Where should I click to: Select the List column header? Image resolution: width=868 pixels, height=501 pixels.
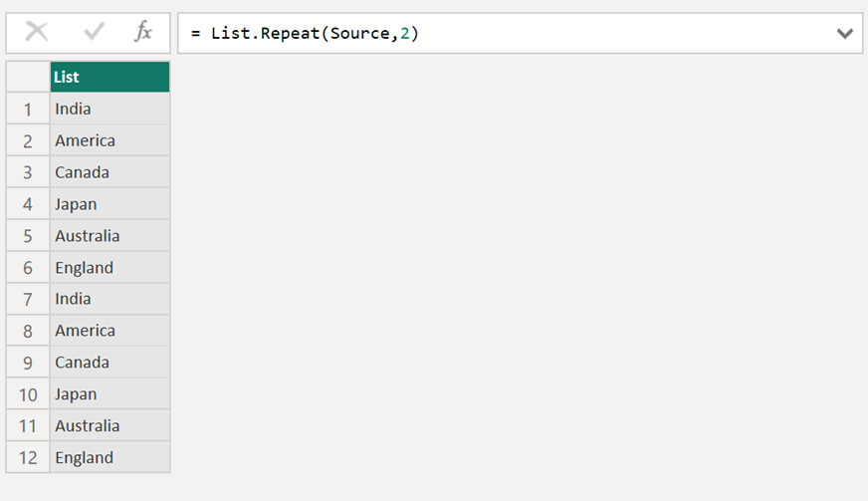click(109, 77)
